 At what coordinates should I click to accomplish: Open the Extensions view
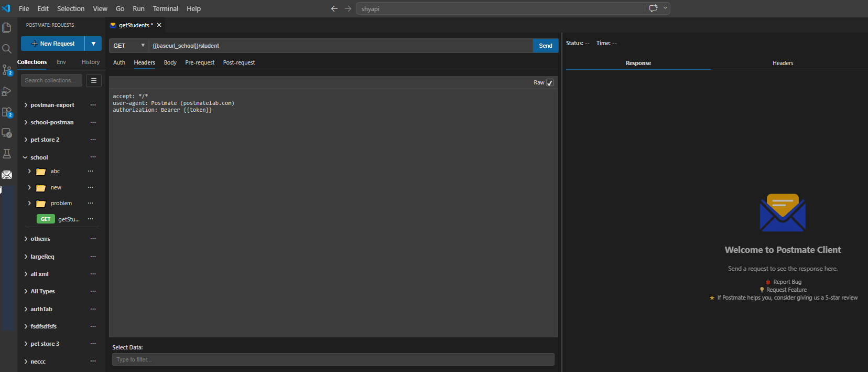pyautogui.click(x=7, y=112)
